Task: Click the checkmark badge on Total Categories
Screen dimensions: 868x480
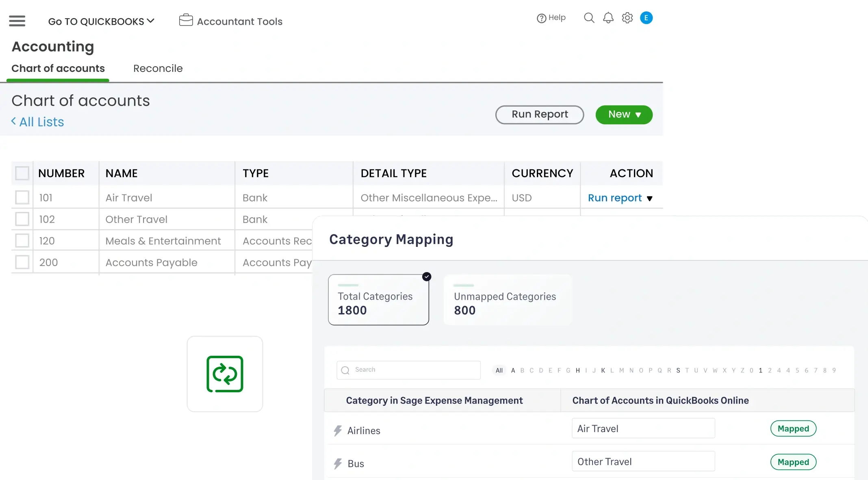Action: point(427,277)
